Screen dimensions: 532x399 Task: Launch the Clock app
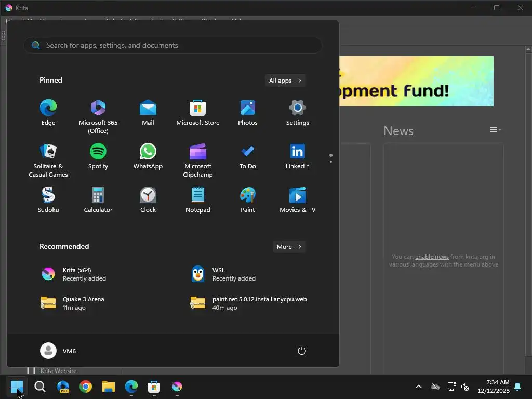148,200
